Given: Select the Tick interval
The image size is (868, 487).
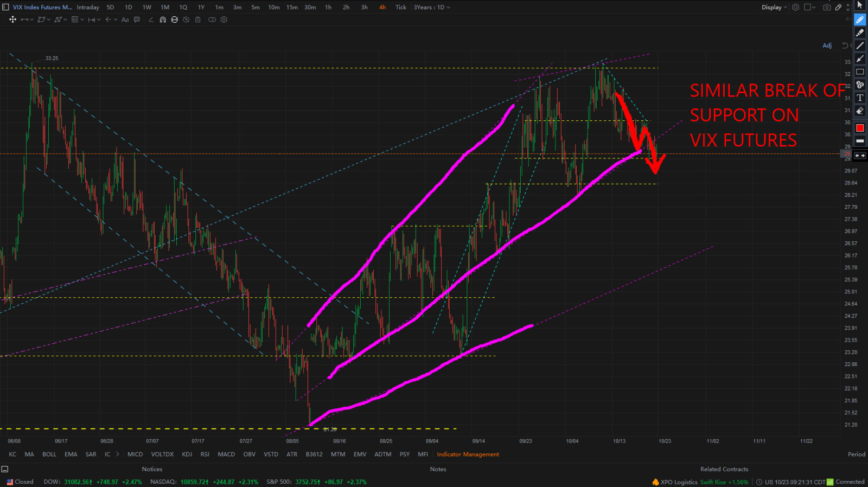Looking at the screenshot, I should (401, 7).
